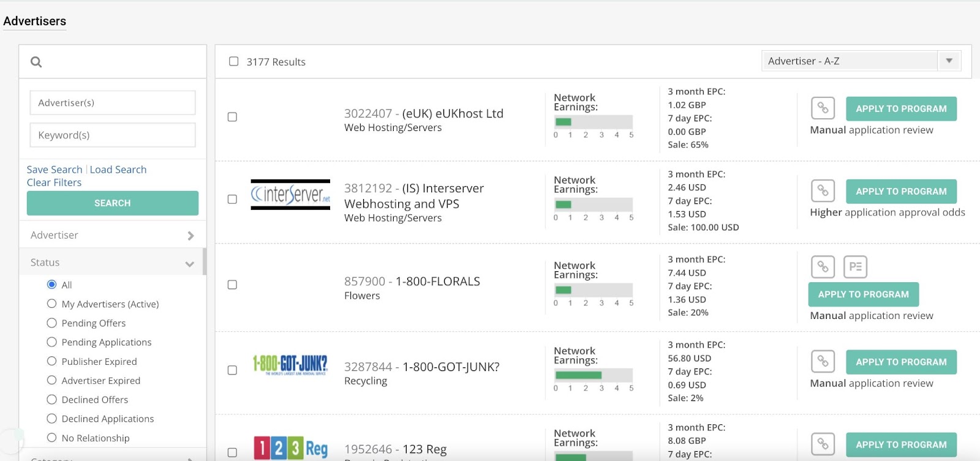Click 1-800-FLORALS Network Earnings bar
The image size is (980, 461).
pyautogui.click(x=593, y=290)
